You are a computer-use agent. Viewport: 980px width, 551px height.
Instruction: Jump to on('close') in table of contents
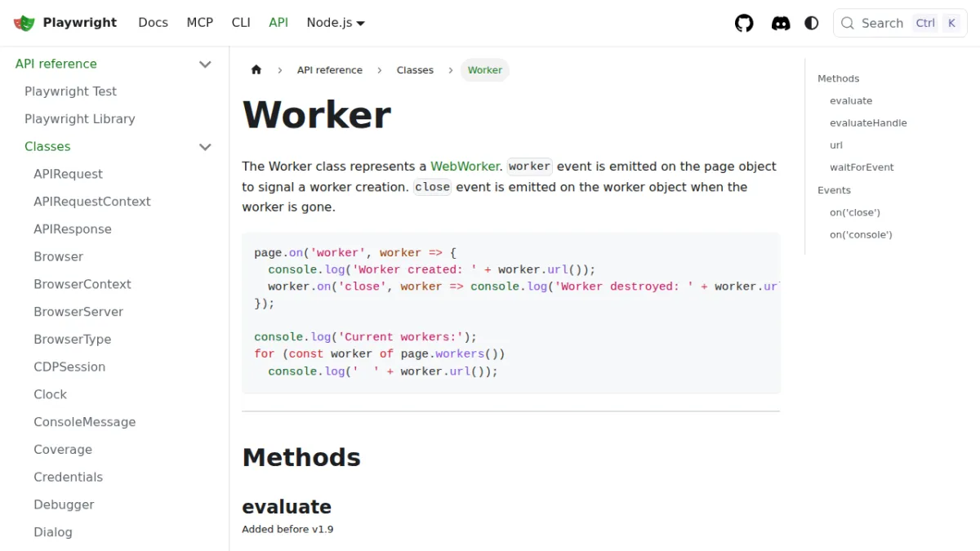(x=855, y=212)
